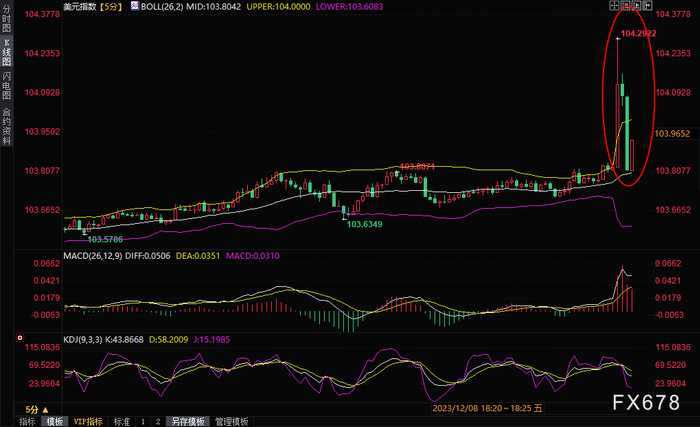This screenshot has width=700, height=427.
Task: Click the red target icon beside KDJ panel
Action: pos(20,338)
